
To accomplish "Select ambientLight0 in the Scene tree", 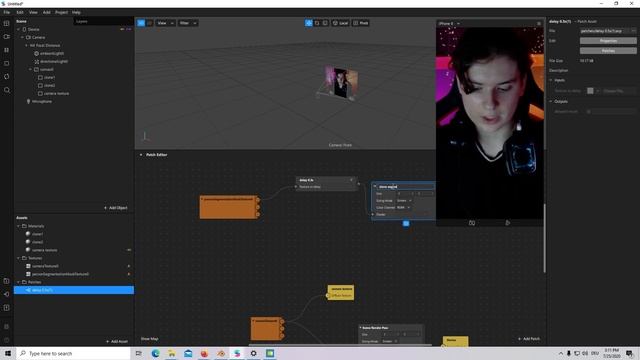I will [52, 53].
